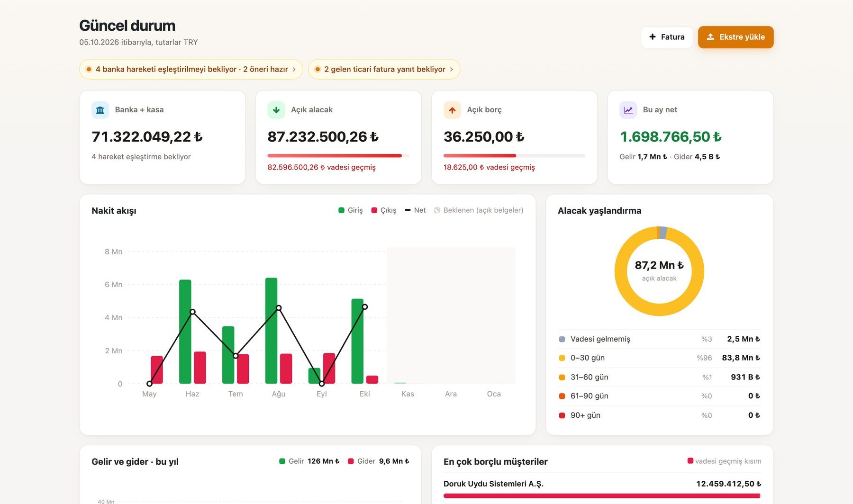Toggle Çıkış series in Nakit akışı legend
853x504 pixels.
pos(383,210)
